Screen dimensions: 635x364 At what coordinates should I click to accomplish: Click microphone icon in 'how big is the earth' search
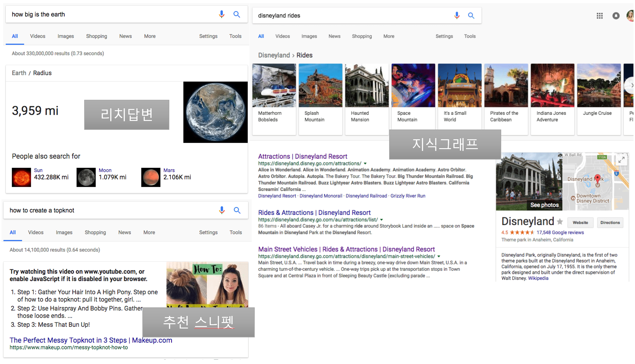pos(222,14)
